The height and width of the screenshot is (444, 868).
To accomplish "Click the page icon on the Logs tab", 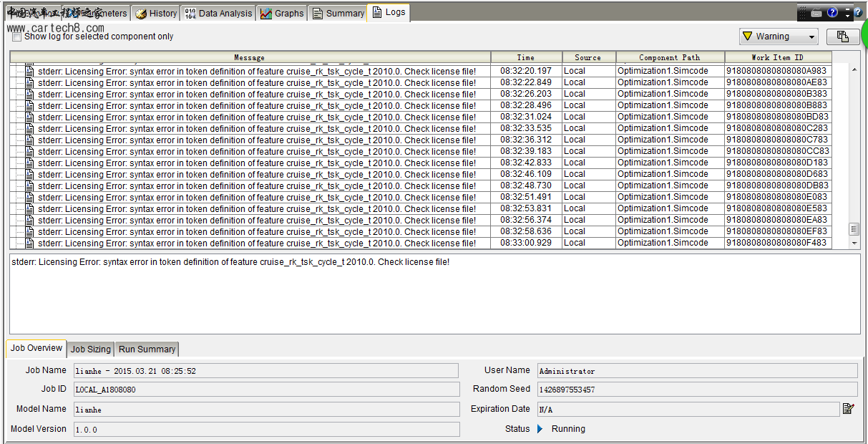I will [x=377, y=12].
